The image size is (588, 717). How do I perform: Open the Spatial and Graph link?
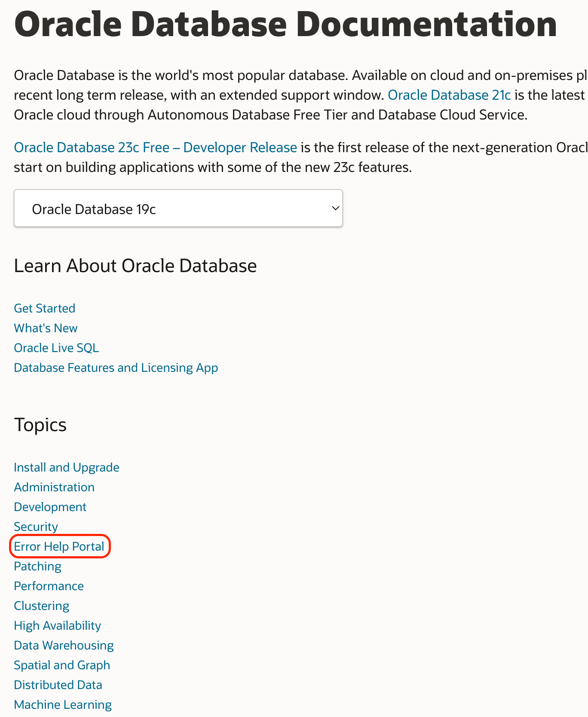coord(62,665)
